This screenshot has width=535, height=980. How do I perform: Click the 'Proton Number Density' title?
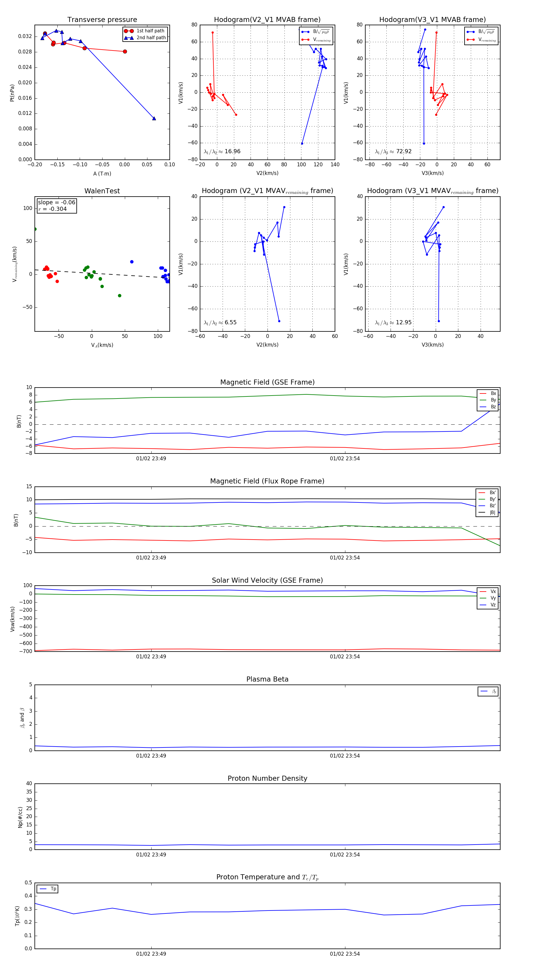267,778
